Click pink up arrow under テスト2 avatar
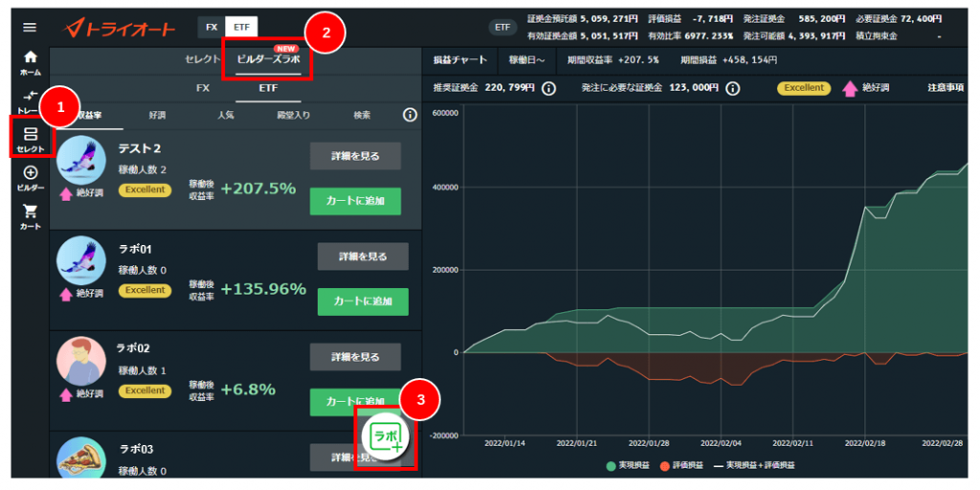 point(66,192)
